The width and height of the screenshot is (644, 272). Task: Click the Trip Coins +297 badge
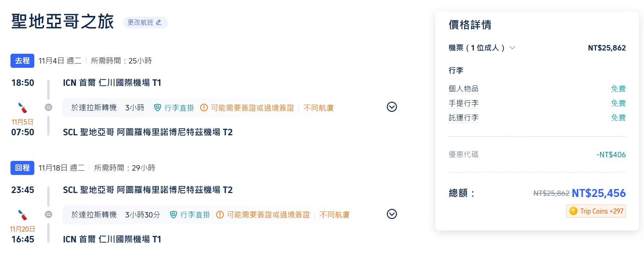point(596,211)
